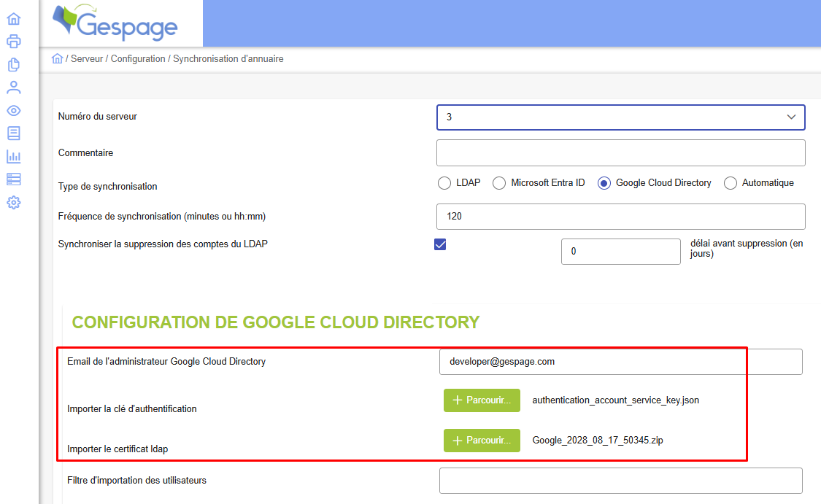The image size is (821, 504).
Task: Click the Type de synchronisation label
Action: pyautogui.click(x=107, y=186)
